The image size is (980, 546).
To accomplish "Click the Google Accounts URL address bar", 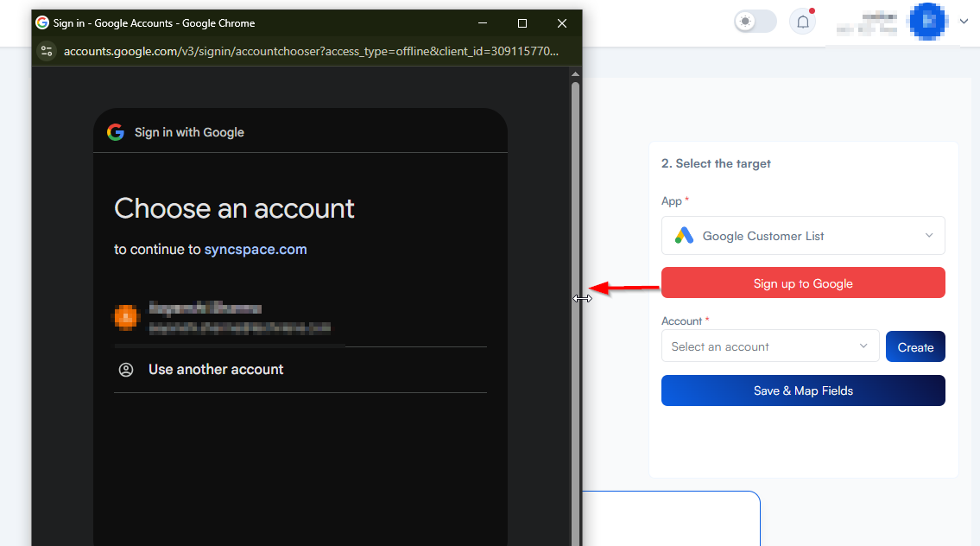I will (x=311, y=51).
